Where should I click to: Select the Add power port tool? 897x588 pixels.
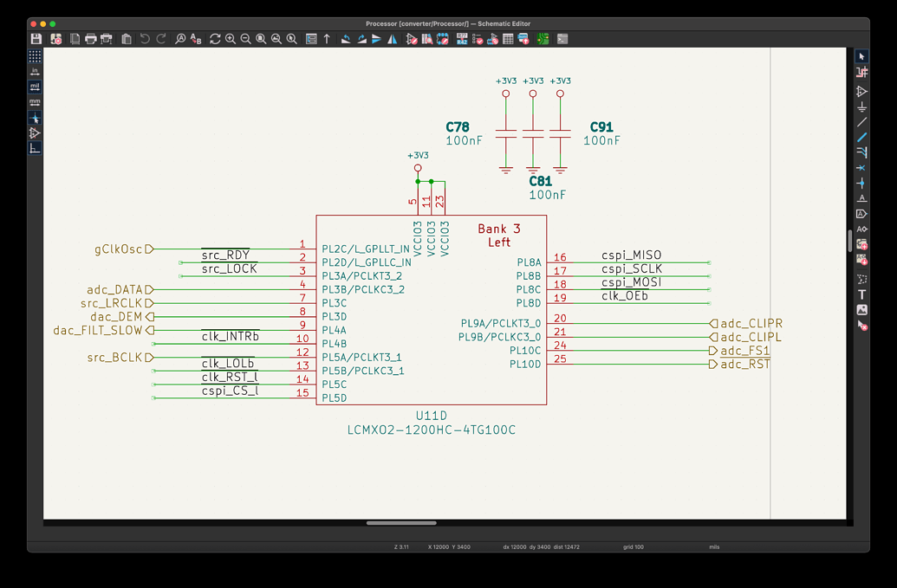861,107
